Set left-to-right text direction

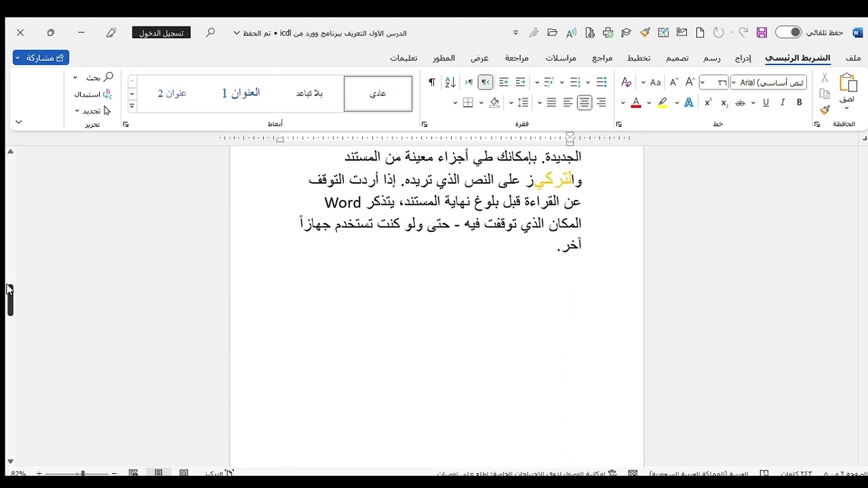[469, 83]
